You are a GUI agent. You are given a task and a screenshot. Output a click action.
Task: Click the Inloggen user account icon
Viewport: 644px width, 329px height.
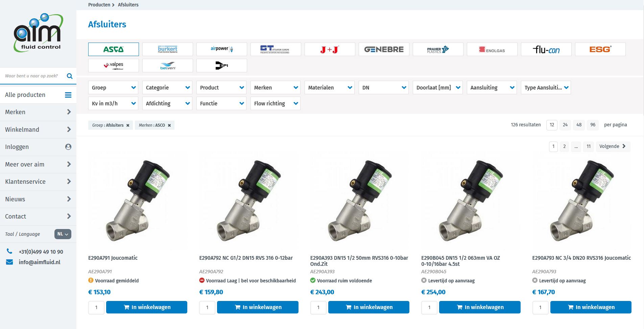pos(68,147)
